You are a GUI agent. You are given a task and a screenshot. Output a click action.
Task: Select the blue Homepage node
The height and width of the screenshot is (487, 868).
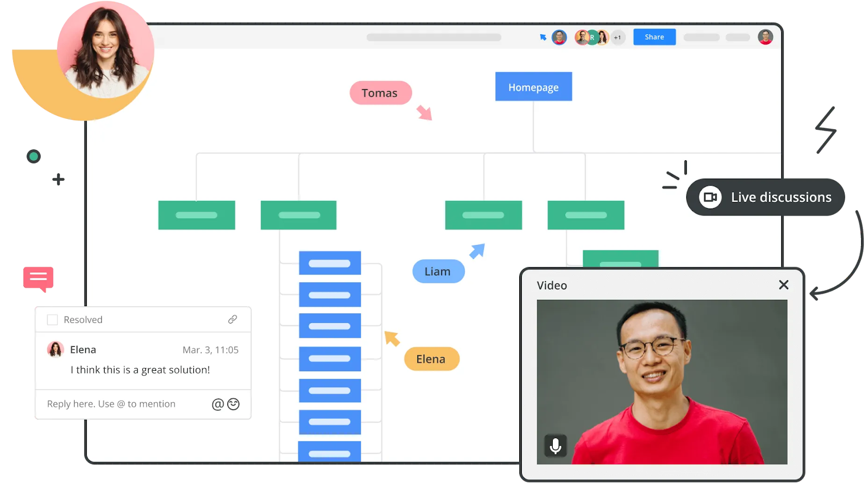[x=533, y=87]
